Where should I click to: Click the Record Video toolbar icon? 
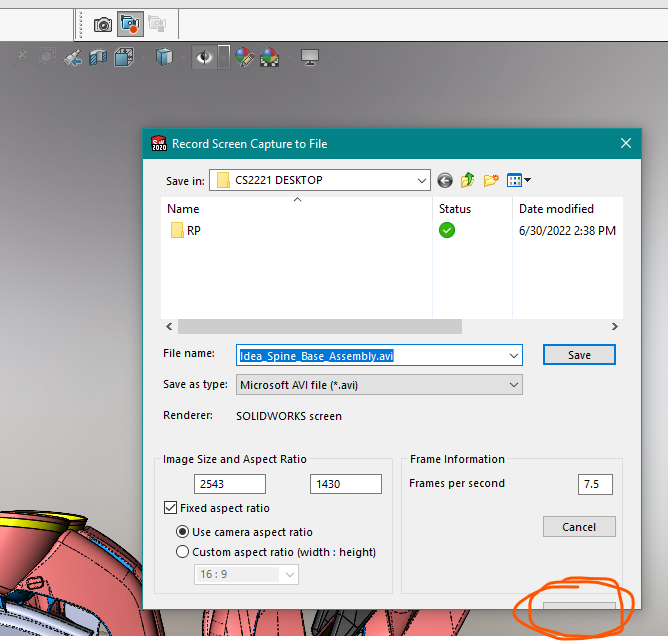(x=129, y=24)
